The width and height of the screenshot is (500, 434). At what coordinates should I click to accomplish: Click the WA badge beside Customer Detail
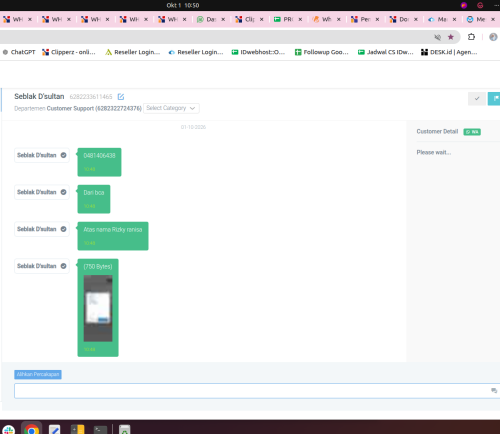[472, 132]
